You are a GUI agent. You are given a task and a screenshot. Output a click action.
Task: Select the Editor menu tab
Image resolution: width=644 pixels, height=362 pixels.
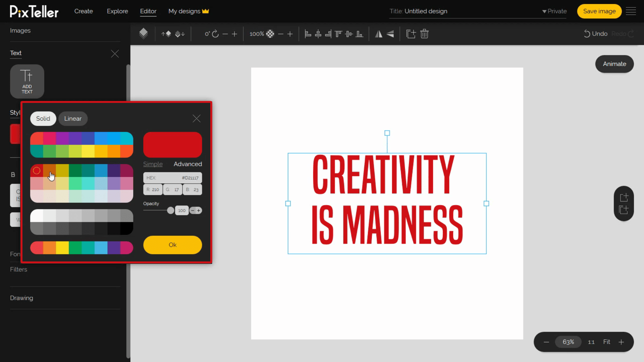(x=148, y=11)
